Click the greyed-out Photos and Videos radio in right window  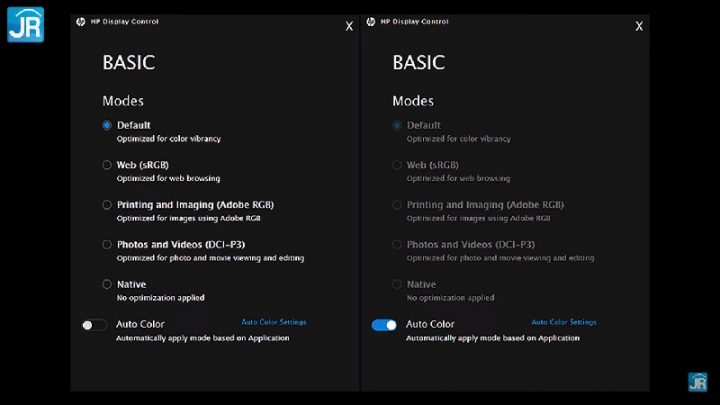click(x=397, y=244)
